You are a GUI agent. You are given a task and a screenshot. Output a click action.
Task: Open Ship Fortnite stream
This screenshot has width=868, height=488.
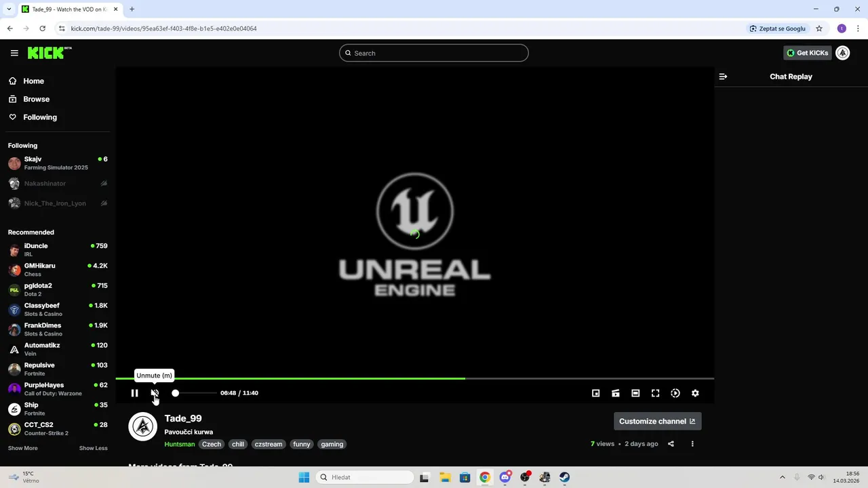[x=58, y=409]
